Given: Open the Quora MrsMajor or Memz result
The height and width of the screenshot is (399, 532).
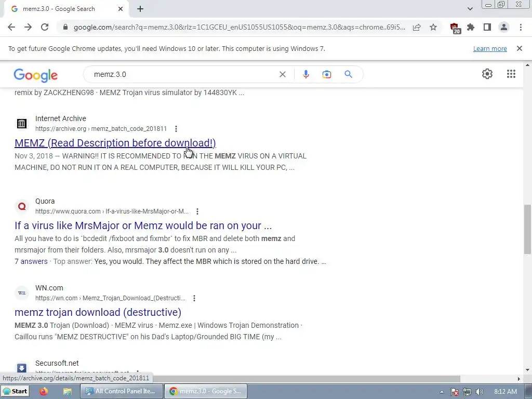Looking at the screenshot, I should click(x=143, y=225).
